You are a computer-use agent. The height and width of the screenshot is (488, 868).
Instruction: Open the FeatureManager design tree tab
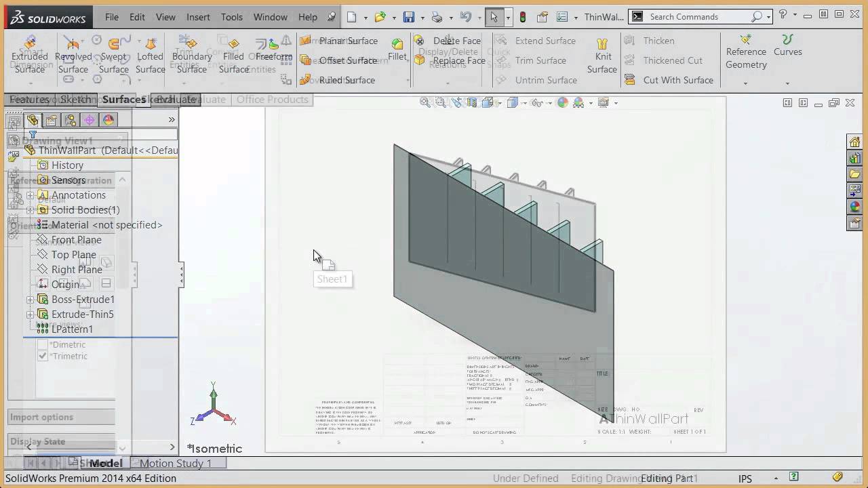click(x=32, y=120)
